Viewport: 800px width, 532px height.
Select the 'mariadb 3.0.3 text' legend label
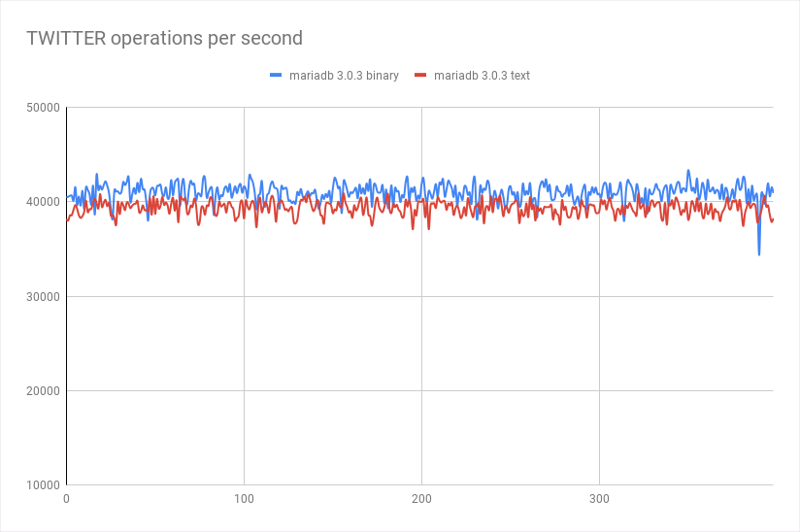(482, 76)
